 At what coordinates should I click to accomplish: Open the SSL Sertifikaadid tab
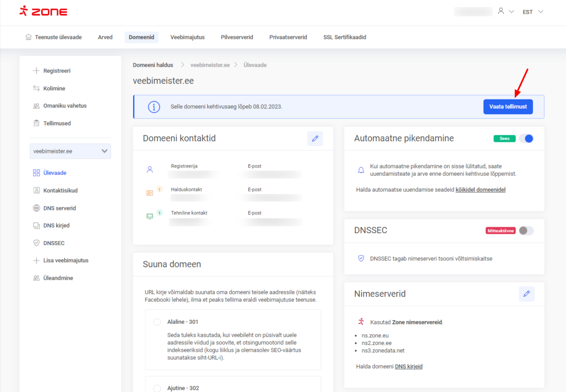[x=345, y=37]
